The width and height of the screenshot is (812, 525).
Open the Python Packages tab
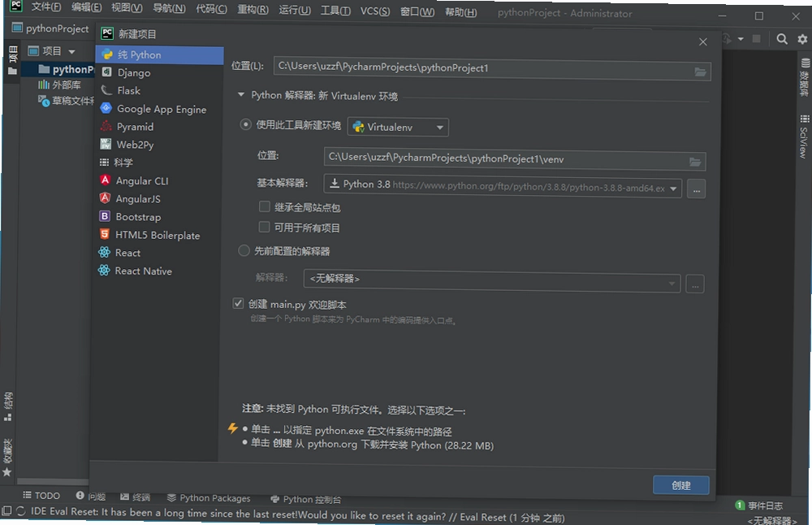coord(209,498)
